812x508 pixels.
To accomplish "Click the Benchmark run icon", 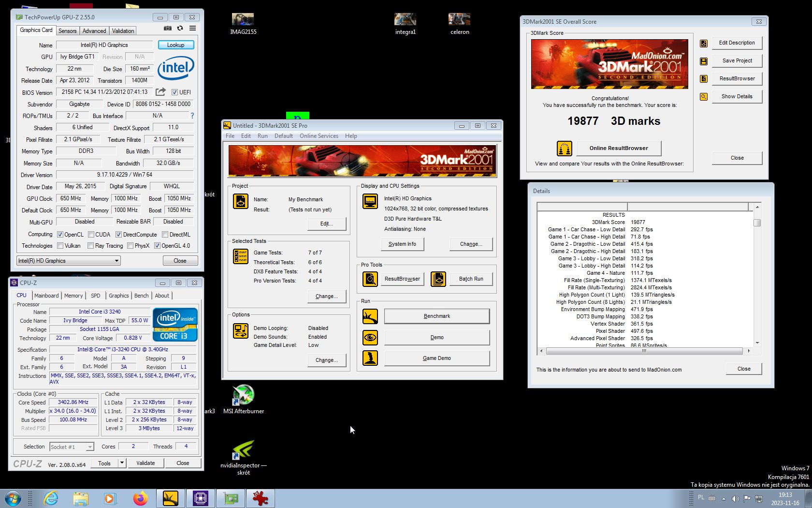I will point(370,316).
